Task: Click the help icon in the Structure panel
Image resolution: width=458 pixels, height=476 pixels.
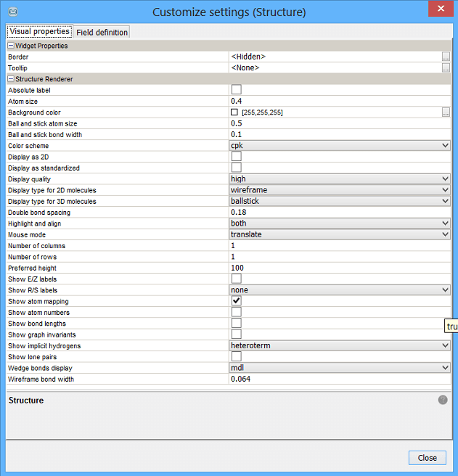Action: [443, 400]
